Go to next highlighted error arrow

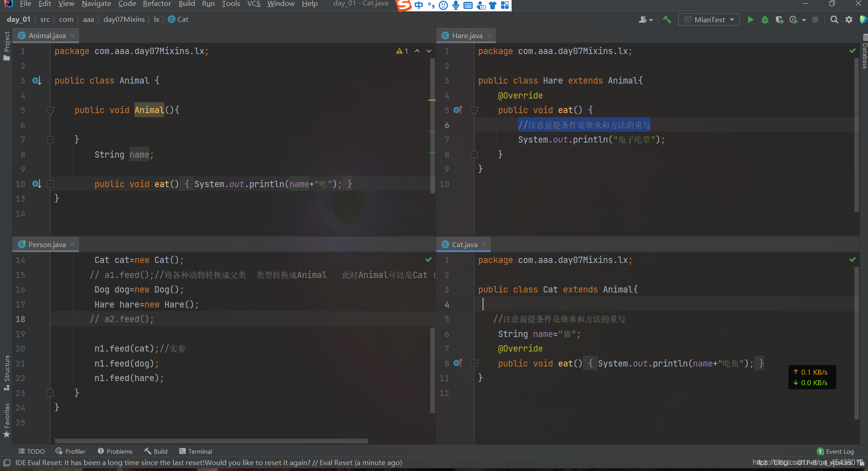pos(429,51)
